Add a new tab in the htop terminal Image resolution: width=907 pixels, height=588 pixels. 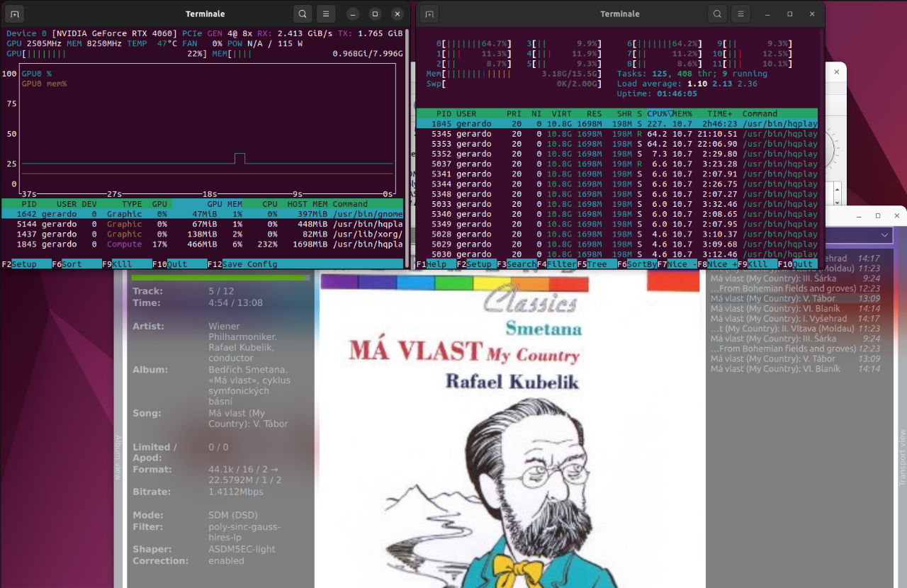430,13
